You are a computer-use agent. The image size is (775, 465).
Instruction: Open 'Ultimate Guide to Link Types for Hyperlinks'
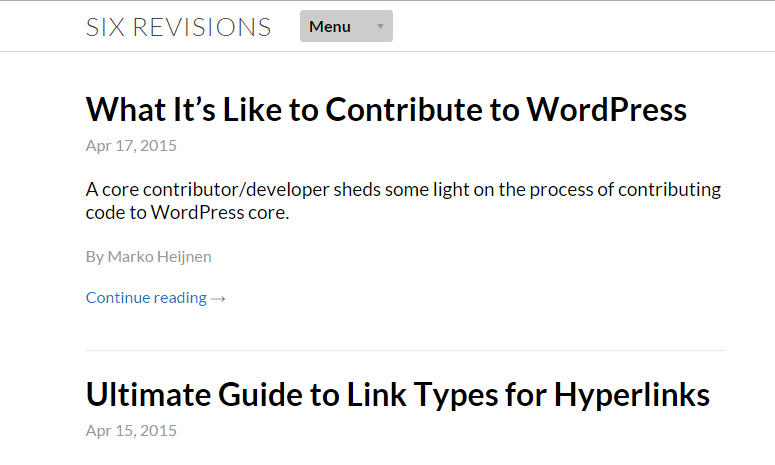pos(398,395)
